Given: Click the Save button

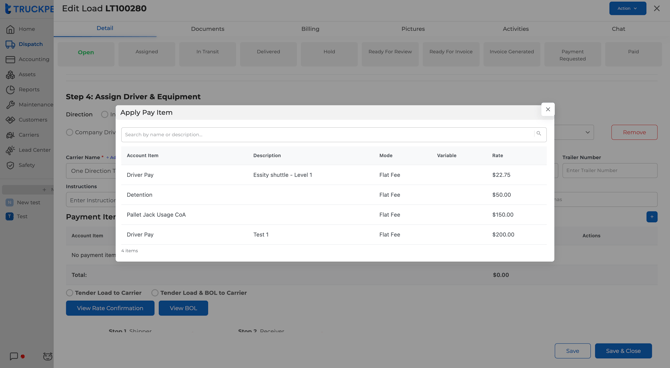Looking at the screenshot, I should click(573, 351).
